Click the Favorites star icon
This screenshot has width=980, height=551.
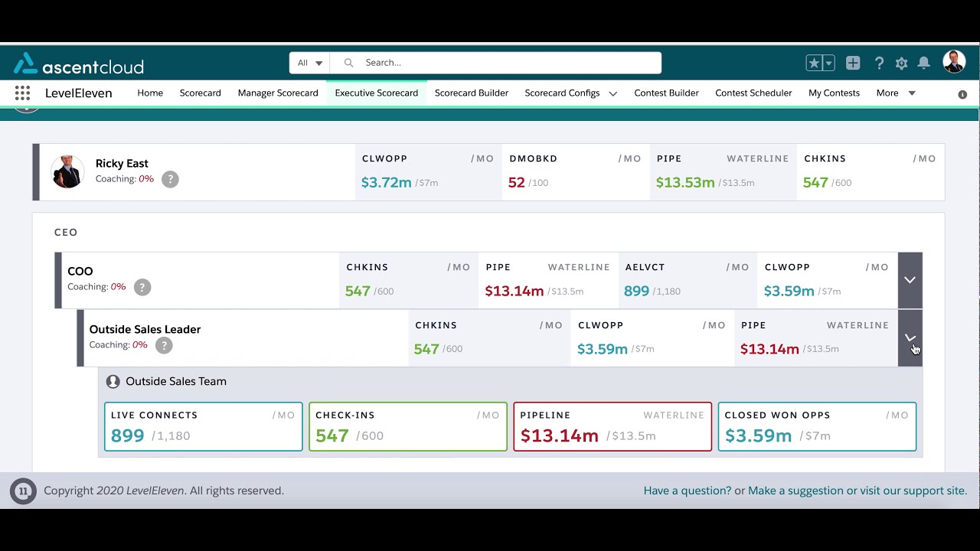coord(814,64)
